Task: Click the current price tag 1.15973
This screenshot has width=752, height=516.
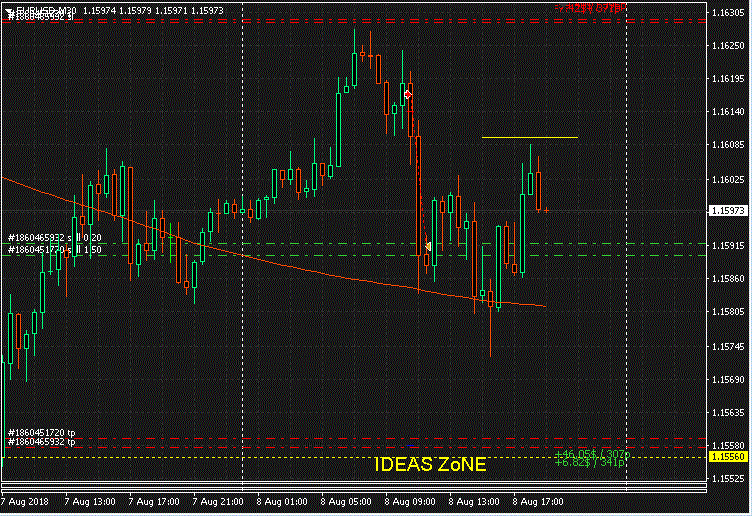Action: [728, 211]
